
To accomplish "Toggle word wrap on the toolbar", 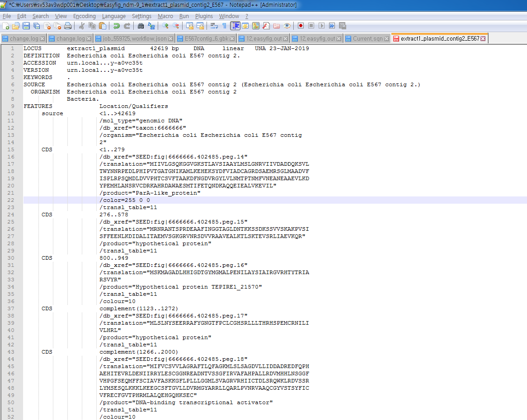I will coord(214,25).
